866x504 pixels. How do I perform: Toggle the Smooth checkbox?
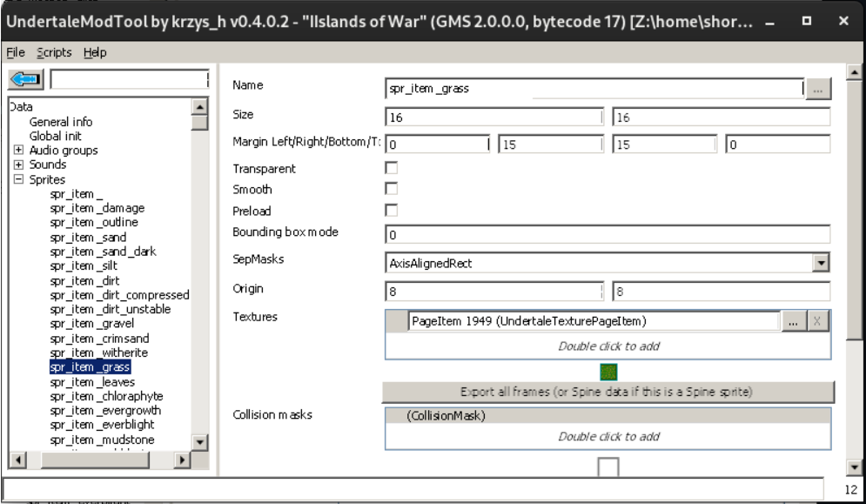(392, 189)
